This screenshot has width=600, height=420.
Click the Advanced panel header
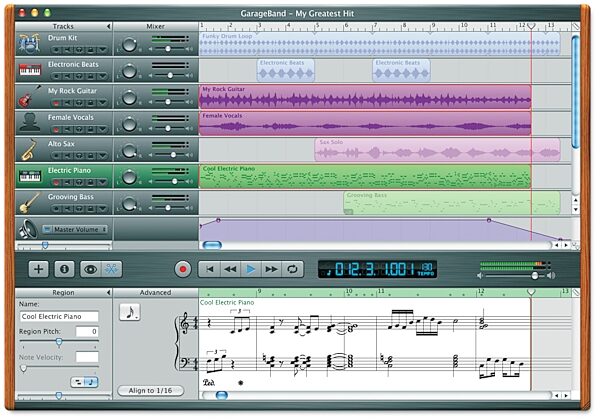pyautogui.click(x=156, y=293)
